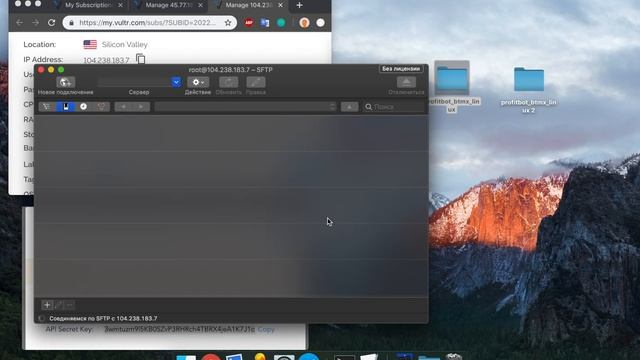The height and width of the screenshot is (360, 640).
Task: Copy the IP address with clipboard icon
Action: click(140, 59)
